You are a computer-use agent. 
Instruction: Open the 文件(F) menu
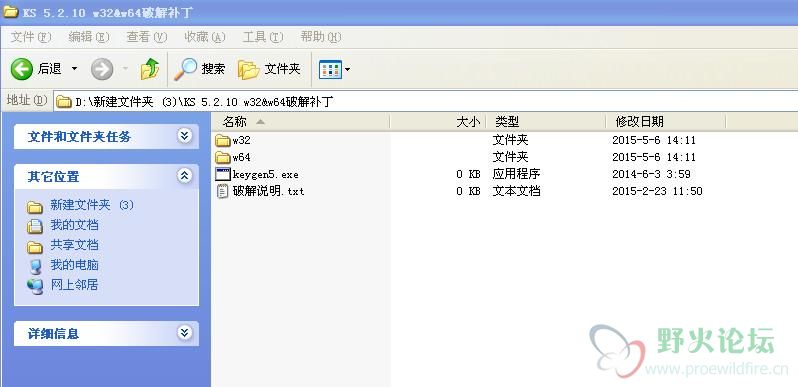[x=31, y=37]
